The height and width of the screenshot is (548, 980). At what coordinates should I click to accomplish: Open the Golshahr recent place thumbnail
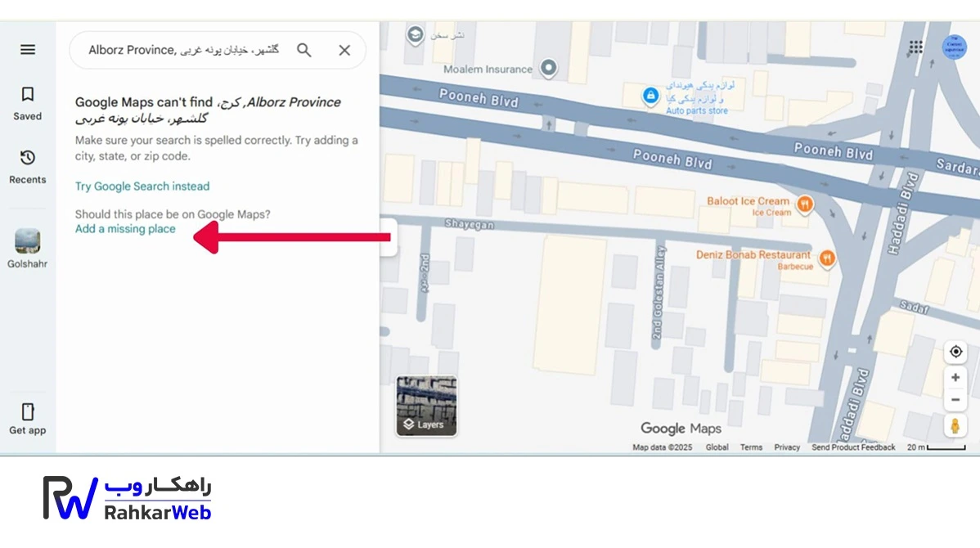click(x=28, y=241)
